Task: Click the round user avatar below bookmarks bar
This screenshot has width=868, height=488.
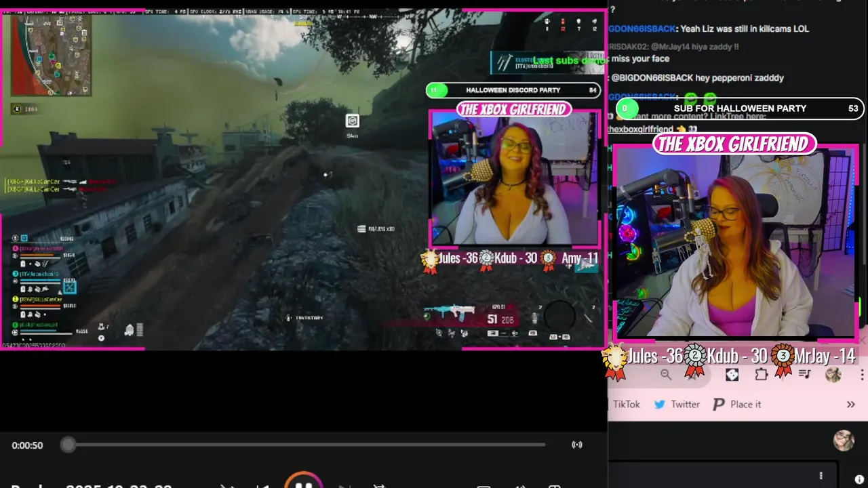Action: tap(844, 441)
